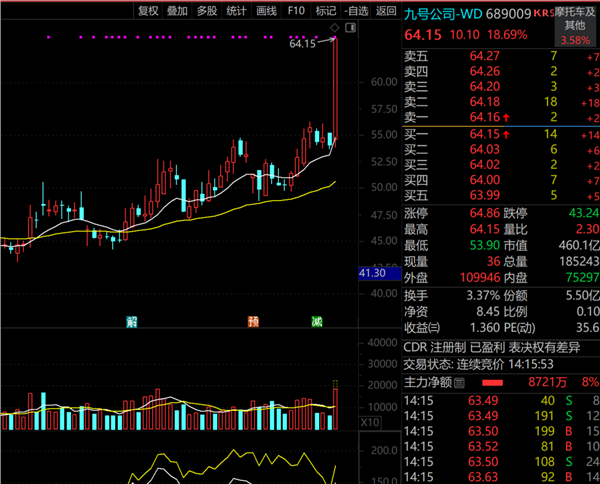Select the 多股 multi-stock view
Image resolution: width=600 pixels, height=484 pixels.
point(207,11)
